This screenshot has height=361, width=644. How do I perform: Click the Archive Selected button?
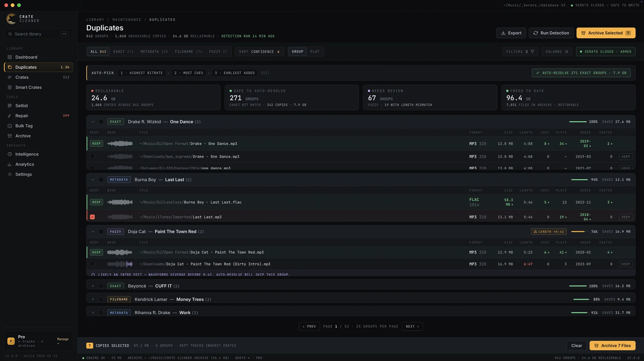point(606,33)
